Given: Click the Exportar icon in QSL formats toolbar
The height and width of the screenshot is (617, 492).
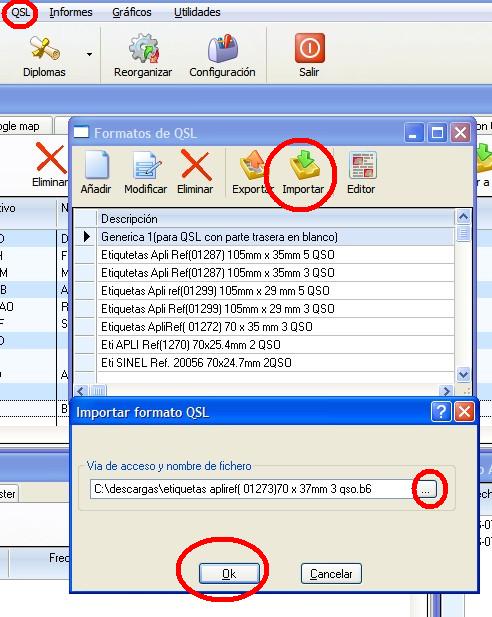Looking at the screenshot, I should 252,165.
